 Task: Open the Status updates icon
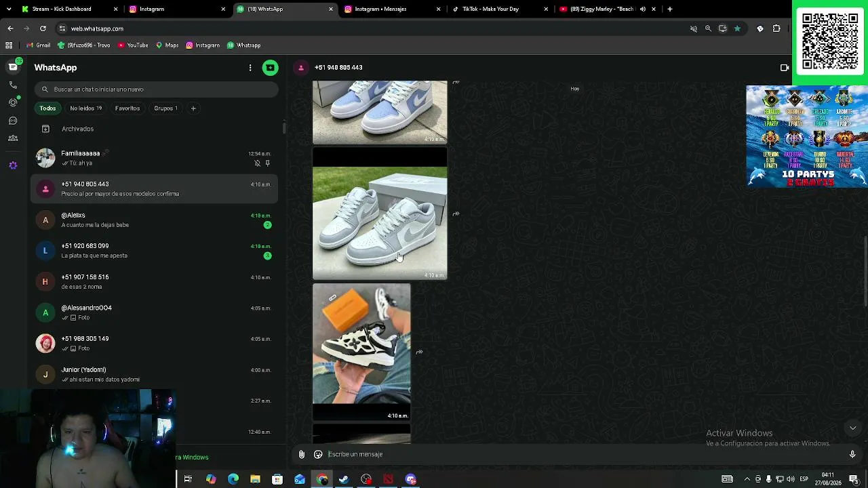pos(13,102)
